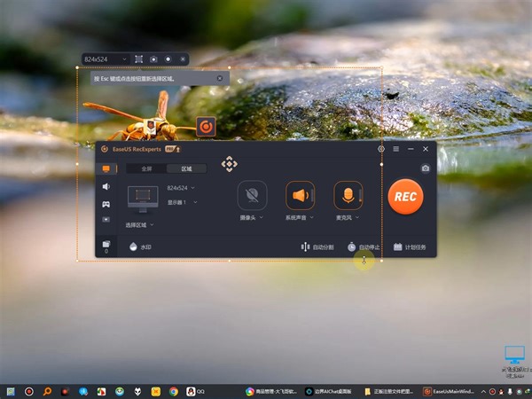Open the hexagon settings icon in title bar

(381, 149)
